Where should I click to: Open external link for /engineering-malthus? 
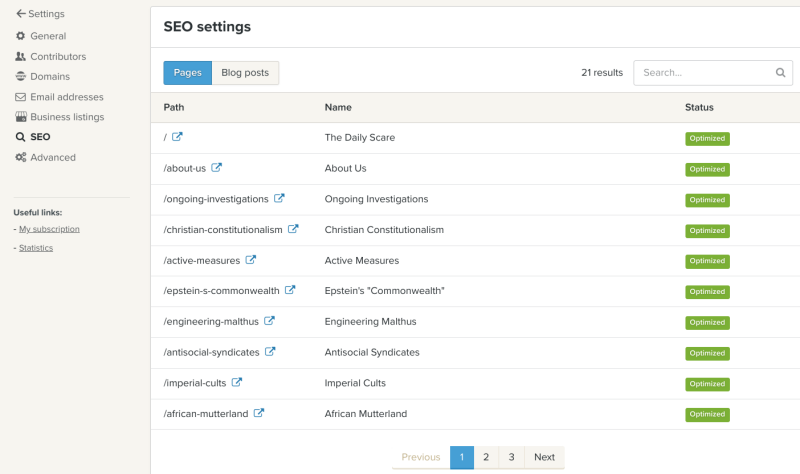coord(270,321)
